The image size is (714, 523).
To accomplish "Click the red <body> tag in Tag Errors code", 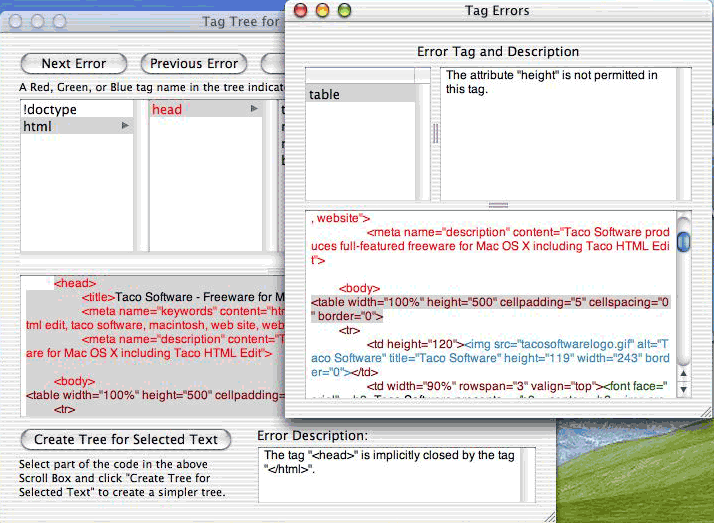I will (359, 288).
